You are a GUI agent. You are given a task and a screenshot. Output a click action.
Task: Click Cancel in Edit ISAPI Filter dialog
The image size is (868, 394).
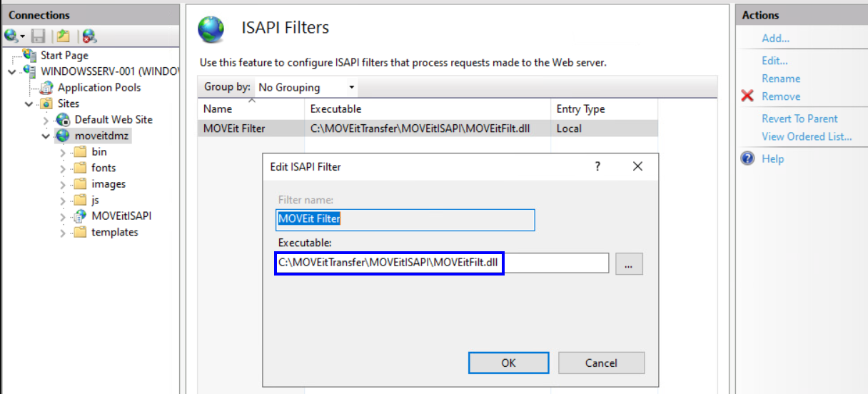coord(601,363)
